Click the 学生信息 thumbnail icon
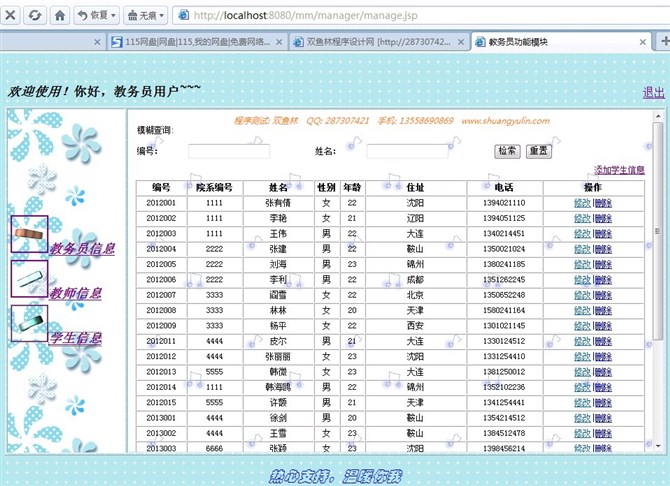 pyautogui.click(x=29, y=323)
